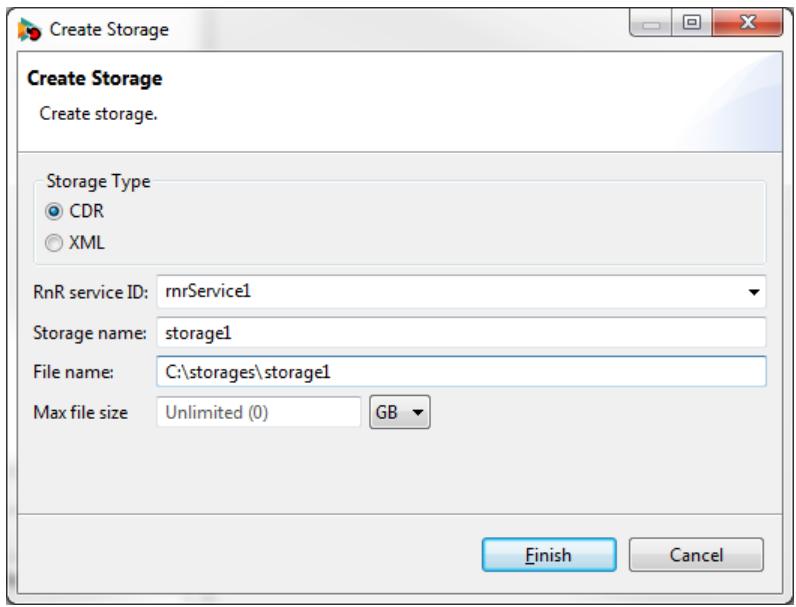Confirm with the Finish button

tap(549, 555)
